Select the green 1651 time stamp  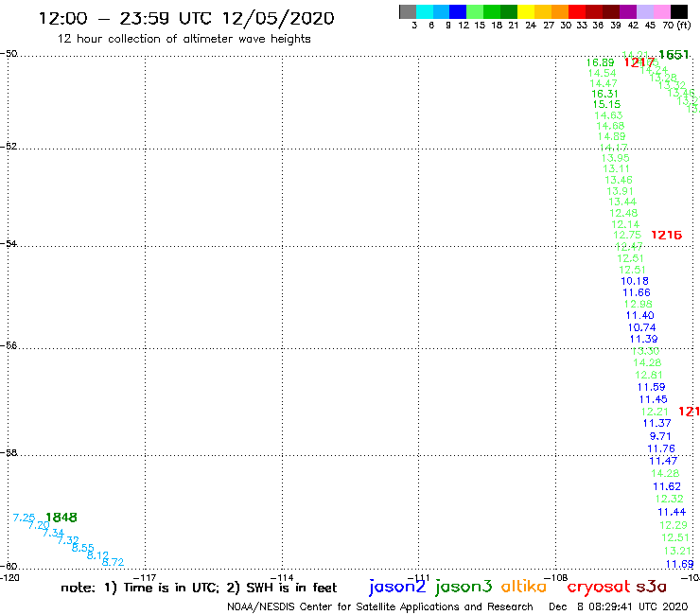pos(674,55)
